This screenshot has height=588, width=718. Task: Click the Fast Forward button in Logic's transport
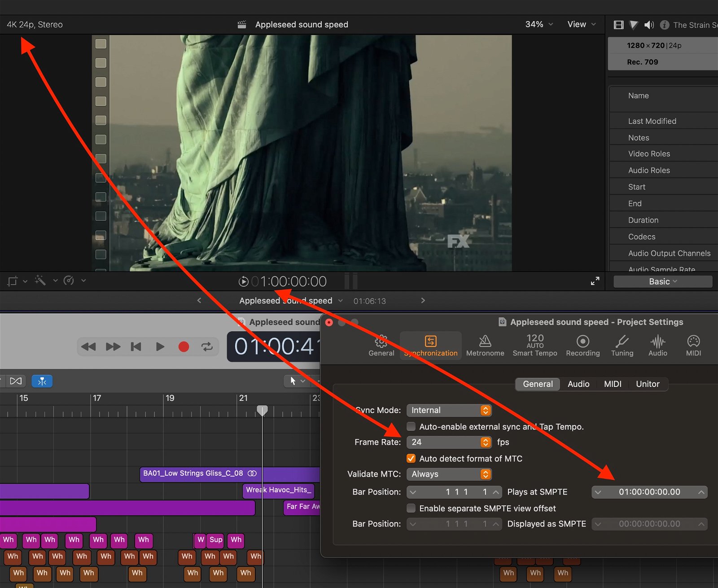pos(113,347)
